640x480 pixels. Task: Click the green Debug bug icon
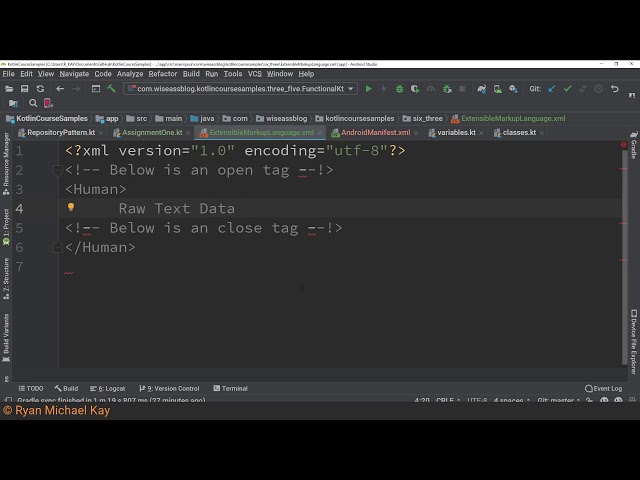pyautogui.click(x=400, y=89)
